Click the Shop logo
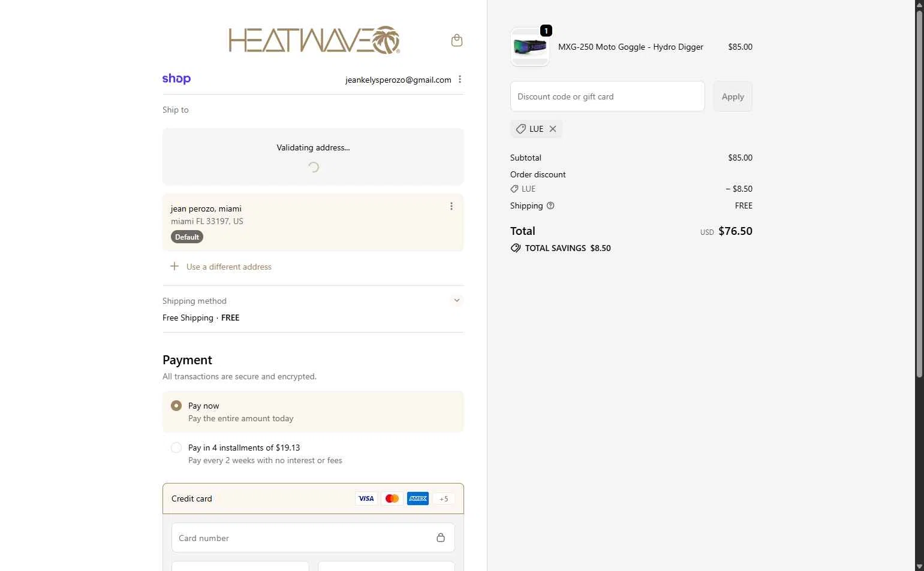This screenshot has width=924, height=571. coord(176,78)
